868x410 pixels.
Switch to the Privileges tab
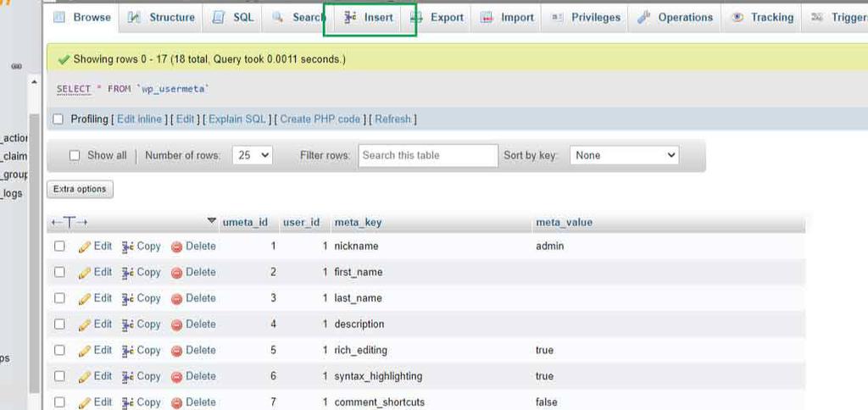pos(586,18)
